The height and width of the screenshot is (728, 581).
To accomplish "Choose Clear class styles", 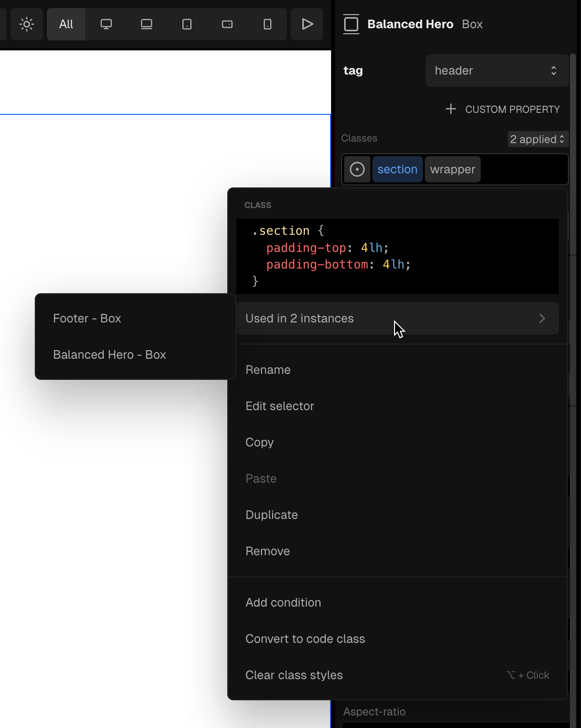I will (398, 675).
